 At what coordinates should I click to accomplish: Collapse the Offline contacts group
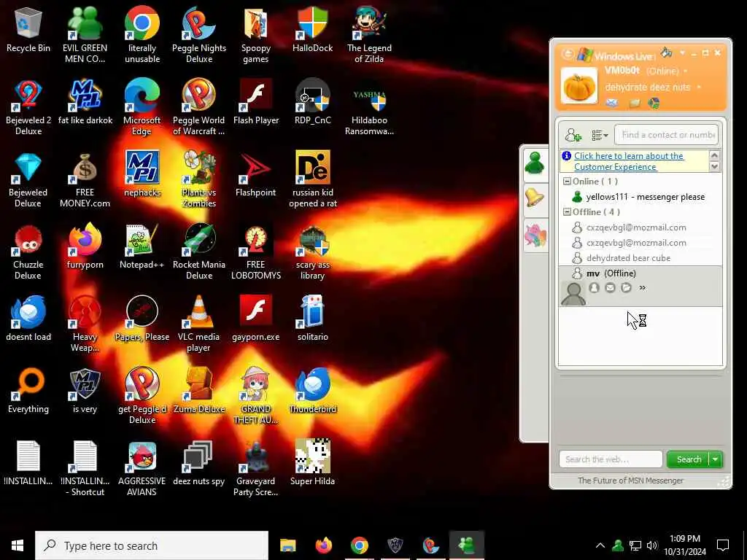567,212
